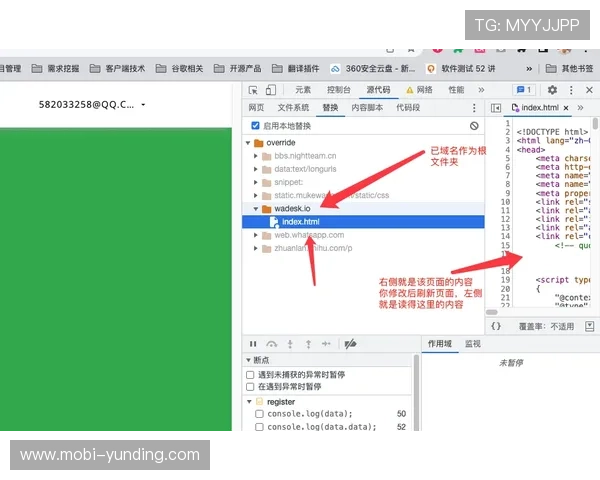Enable breakpoint console.log(data); line 50
The width and height of the screenshot is (600, 480).
coord(259,414)
